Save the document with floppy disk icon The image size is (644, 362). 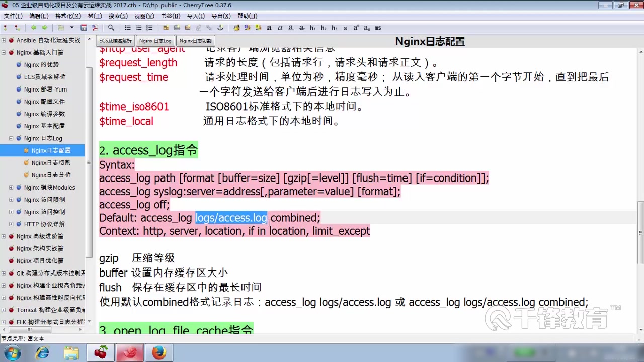pyautogui.click(x=84, y=28)
